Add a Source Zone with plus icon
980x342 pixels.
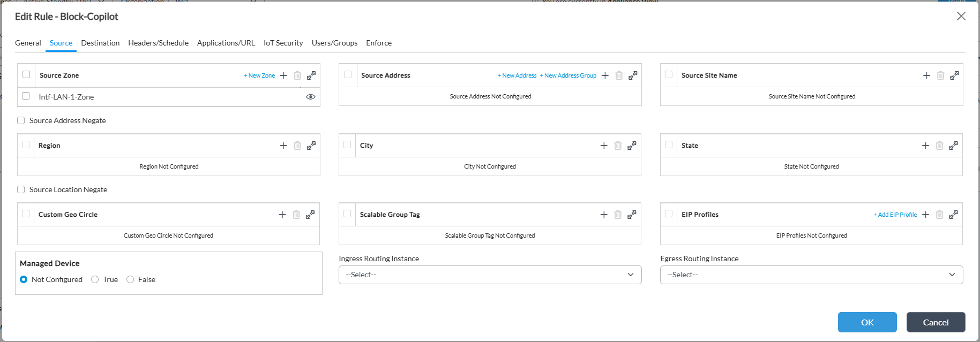point(283,75)
